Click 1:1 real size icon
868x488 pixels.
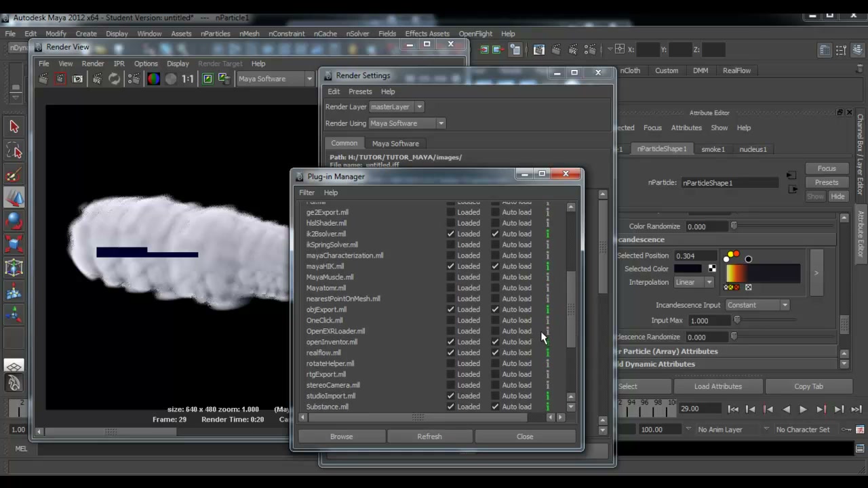(x=188, y=79)
